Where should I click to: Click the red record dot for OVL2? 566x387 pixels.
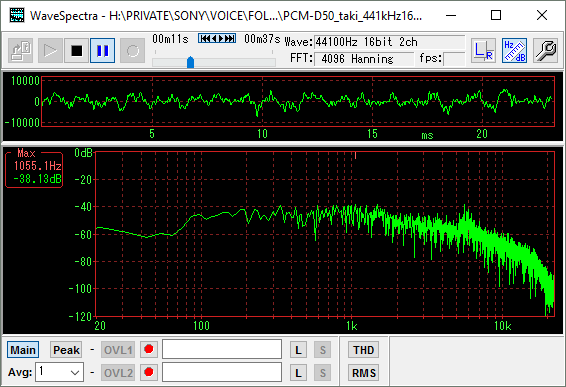click(149, 372)
